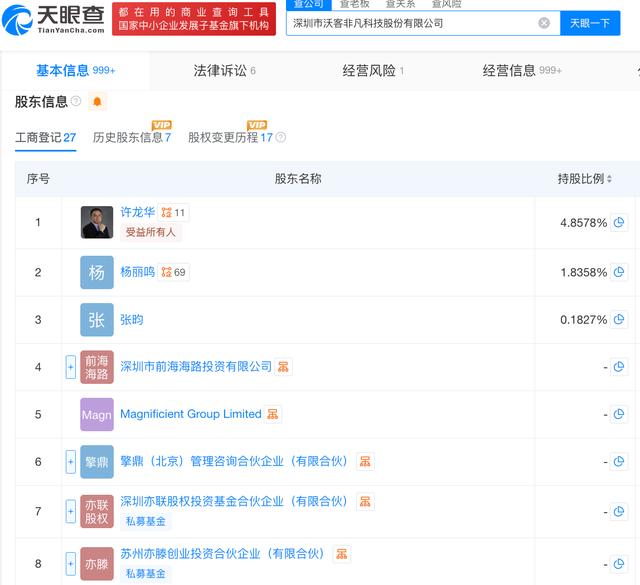The height and width of the screenshot is (585, 640).
Task: Click the company name search input field
Action: 410,23
